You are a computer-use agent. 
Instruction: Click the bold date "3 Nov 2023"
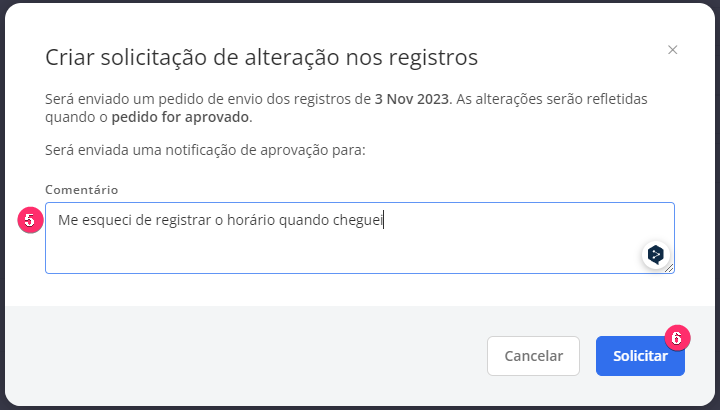(411, 99)
